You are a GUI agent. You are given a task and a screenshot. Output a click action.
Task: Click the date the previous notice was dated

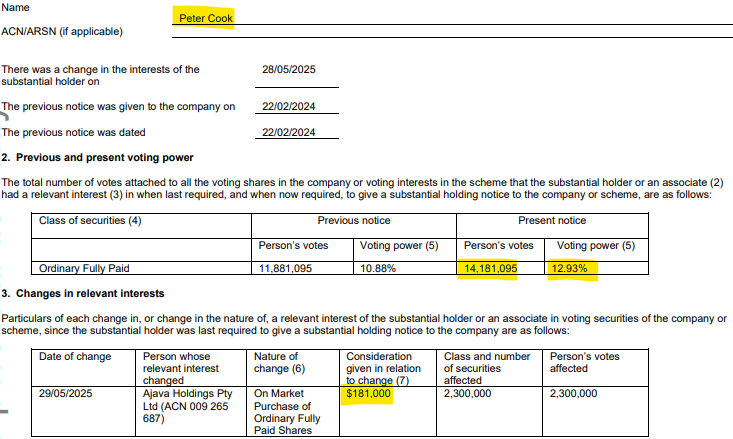[x=289, y=132]
